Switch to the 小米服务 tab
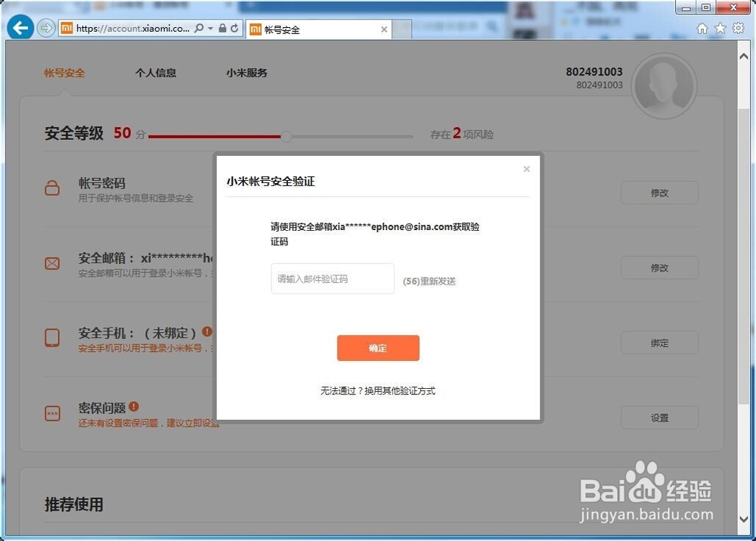This screenshot has width=756, height=541. (246, 73)
